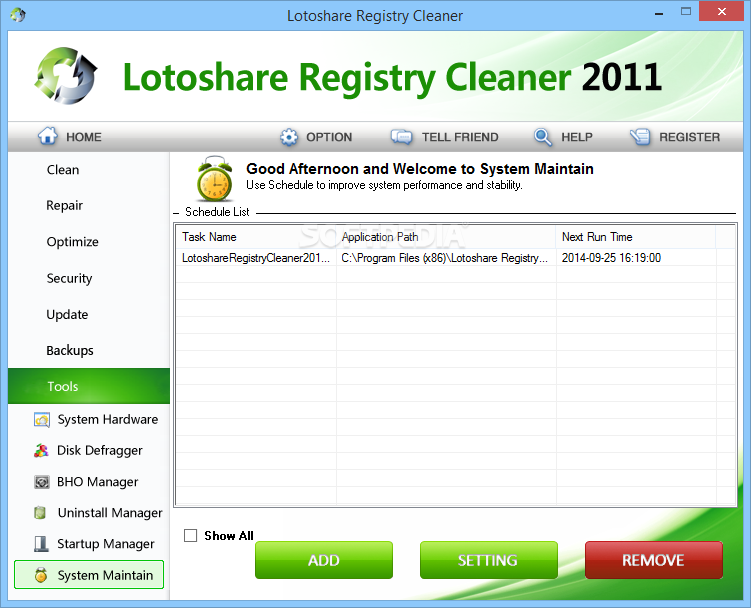Screen dimensions: 751x608
Task: Click the BHO Manager icon
Action: coord(42,482)
